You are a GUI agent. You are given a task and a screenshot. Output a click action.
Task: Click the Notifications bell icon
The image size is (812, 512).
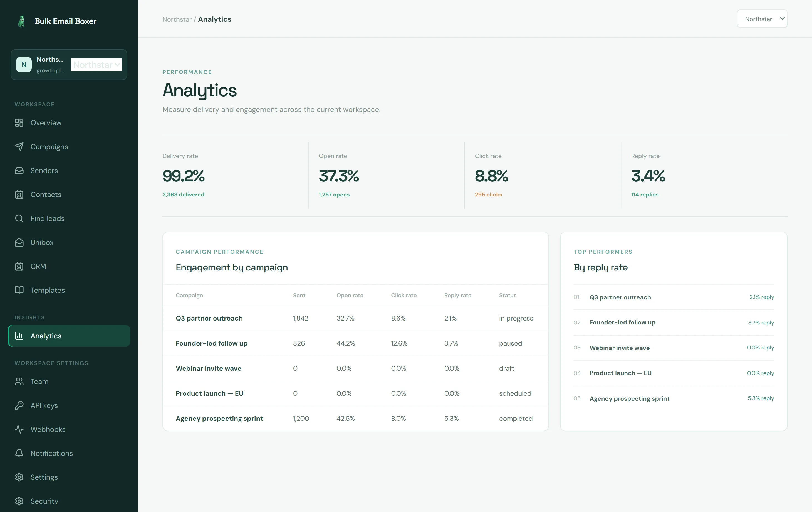[x=19, y=454]
